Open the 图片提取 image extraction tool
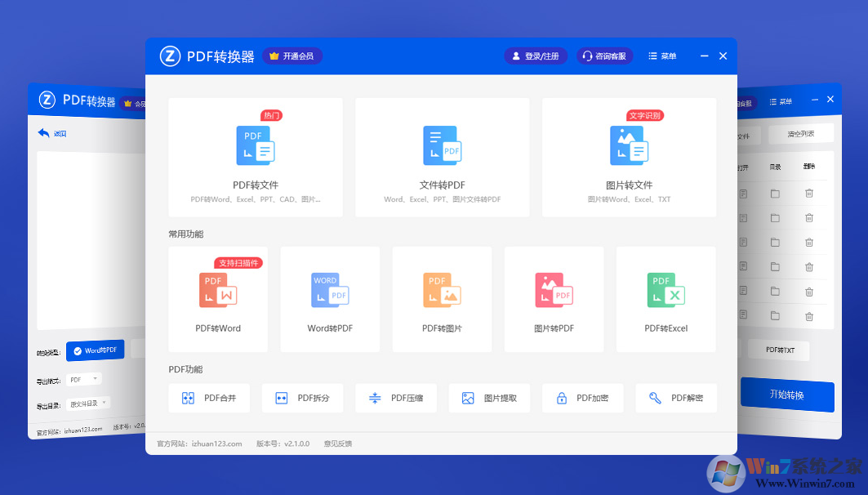Viewport: 868px width, 495px height. click(489, 398)
